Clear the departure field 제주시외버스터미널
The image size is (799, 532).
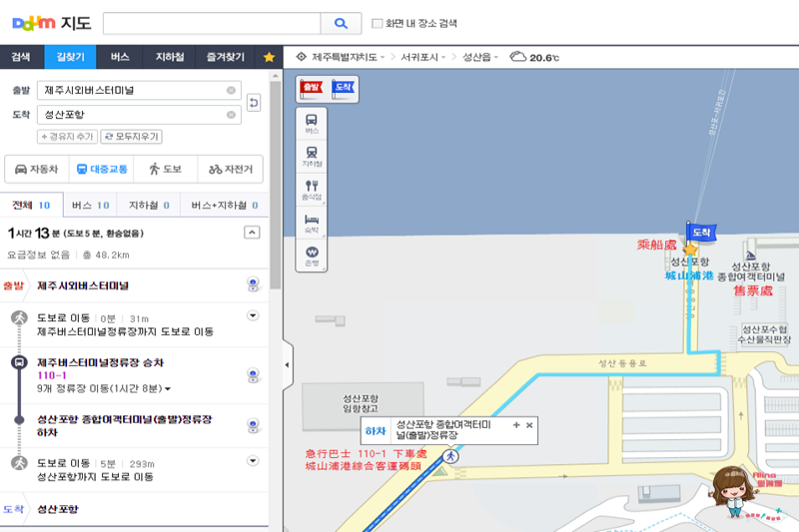coord(231,90)
